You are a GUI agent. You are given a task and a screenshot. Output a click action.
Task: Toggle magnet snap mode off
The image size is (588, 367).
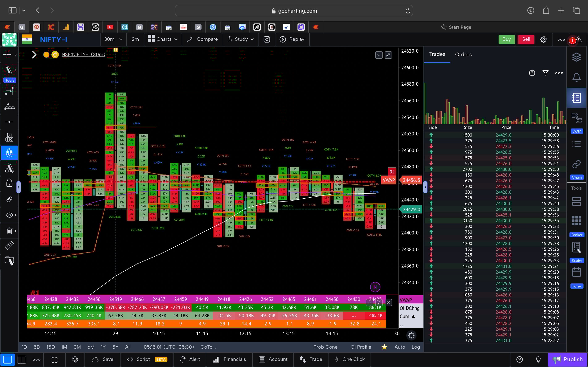pos(9,153)
